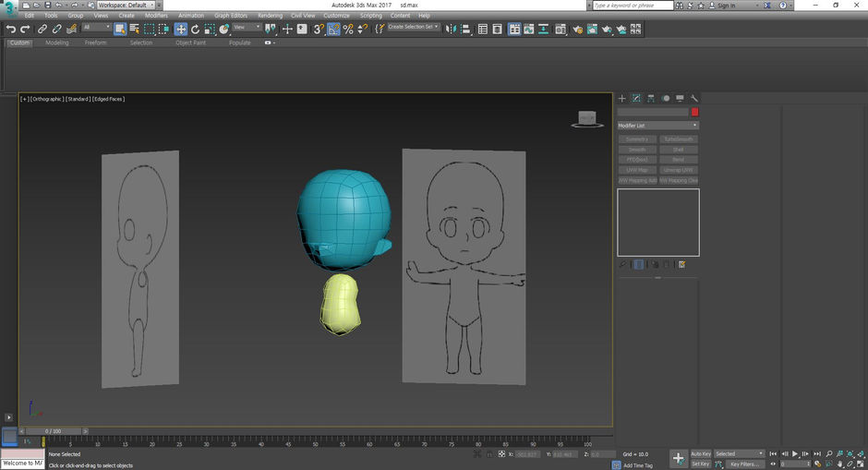The width and height of the screenshot is (868, 470).
Task: Activate the Rotate transform tool
Action: (196, 30)
